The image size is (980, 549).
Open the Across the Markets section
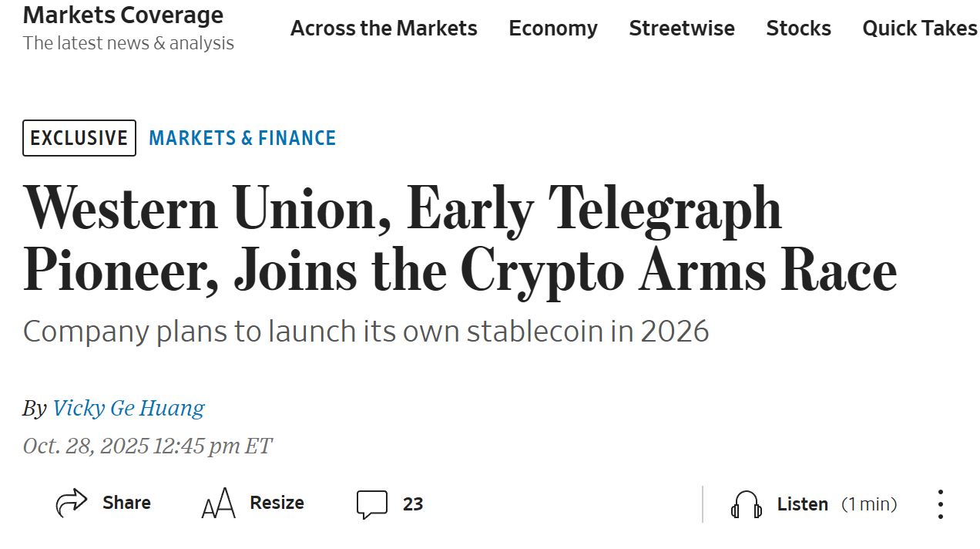point(384,29)
